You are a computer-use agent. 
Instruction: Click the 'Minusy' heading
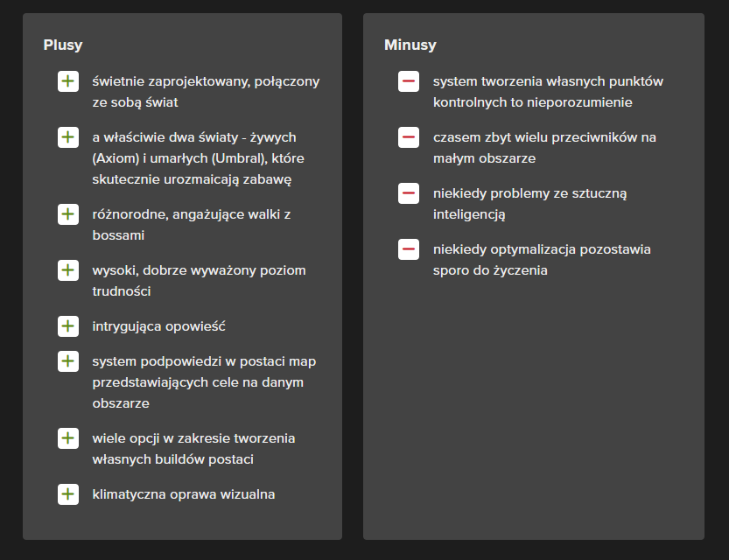(x=410, y=45)
